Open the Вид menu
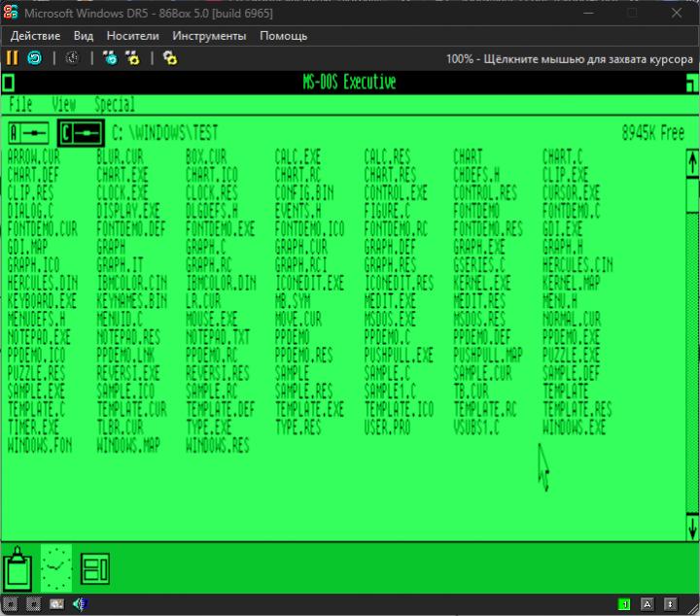Viewport: 700px width, 616px height. (x=84, y=36)
